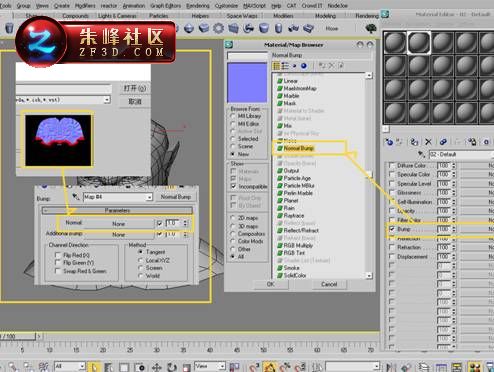
Task: Select Mtl Library under Browse From
Action: pos(233,116)
